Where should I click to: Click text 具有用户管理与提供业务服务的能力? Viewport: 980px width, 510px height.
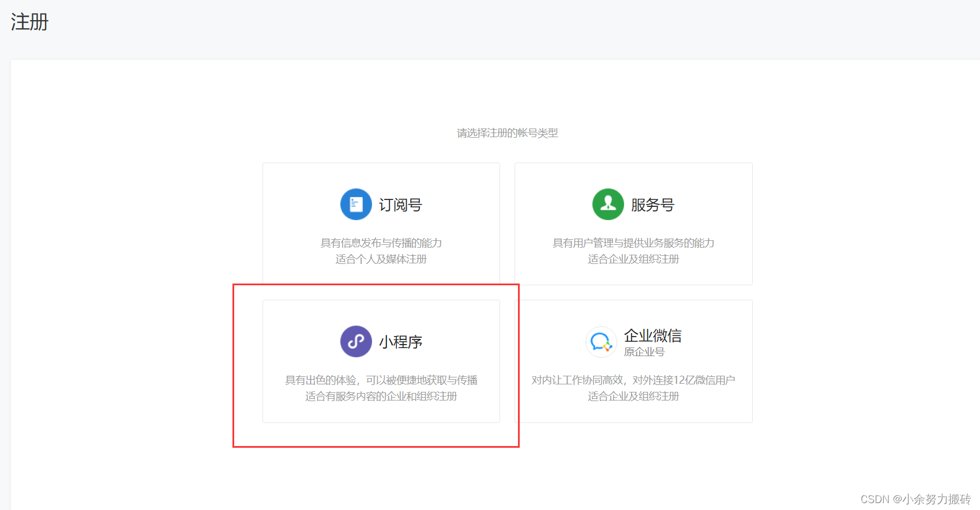click(x=633, y=243)
